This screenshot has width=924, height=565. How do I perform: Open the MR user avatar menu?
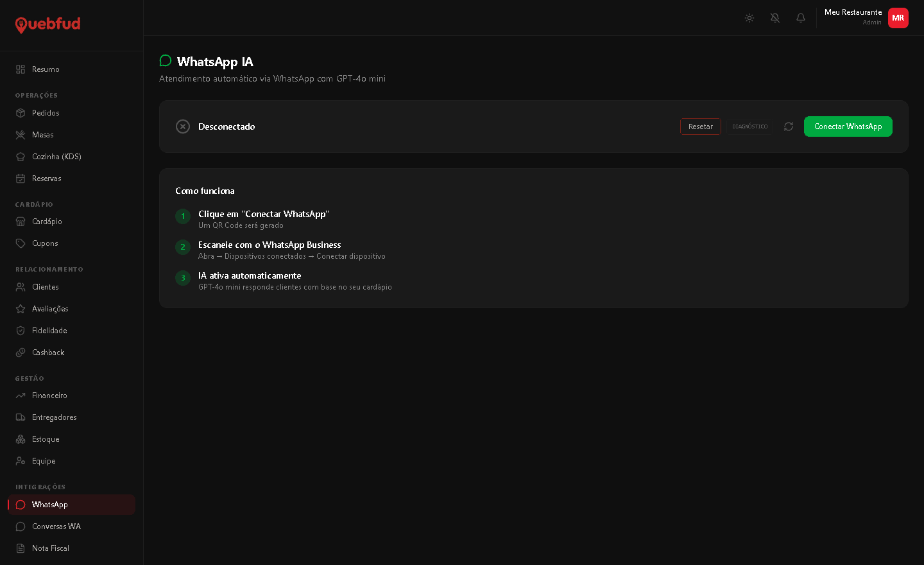click(x=898, y=18)
